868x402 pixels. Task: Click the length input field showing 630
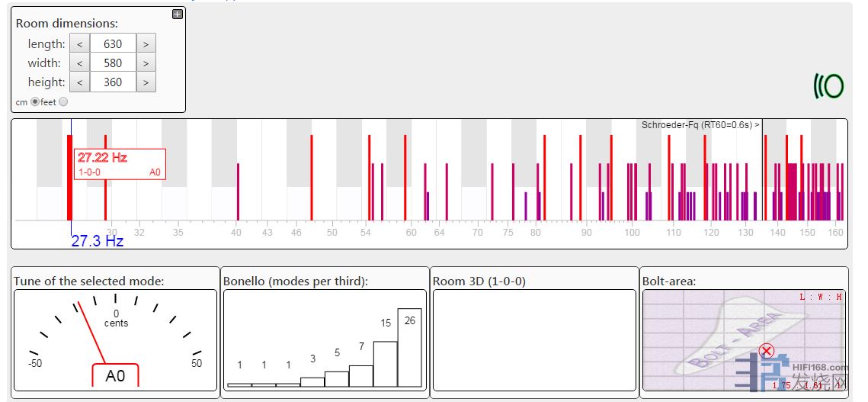113,44
